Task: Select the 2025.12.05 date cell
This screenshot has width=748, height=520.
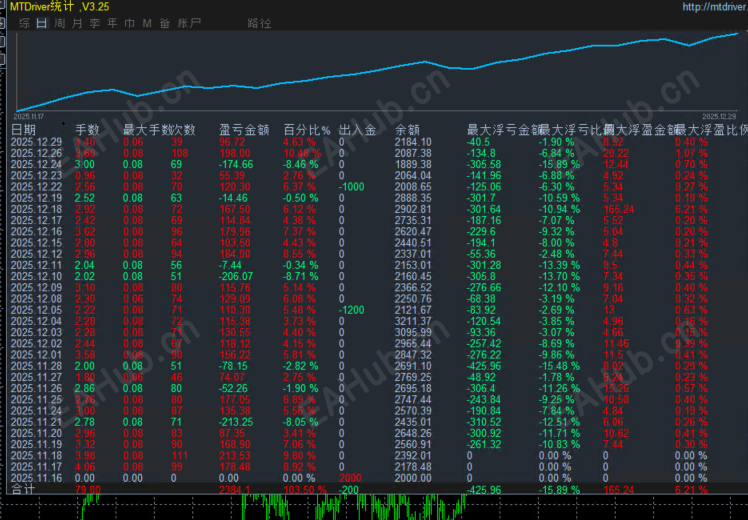Action: point(36,310)
